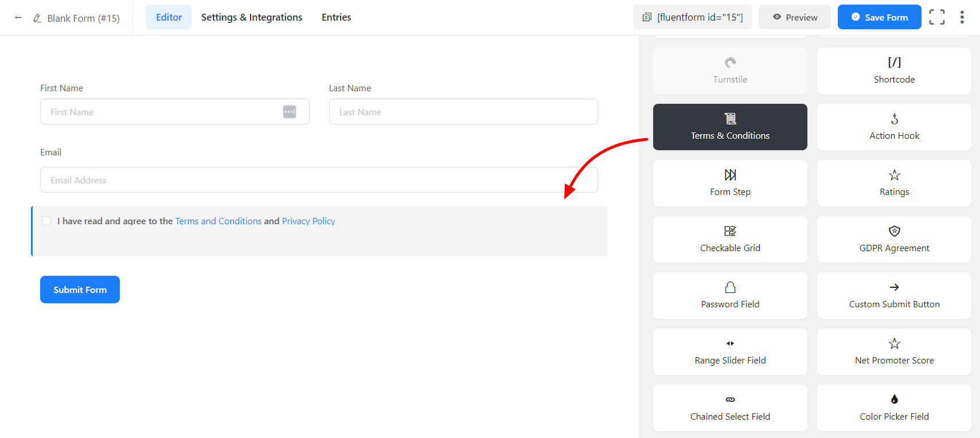Add the GDPR Agreement field
Image resolution: width=980 pixels, height=438 pixels.
point(893,239)
